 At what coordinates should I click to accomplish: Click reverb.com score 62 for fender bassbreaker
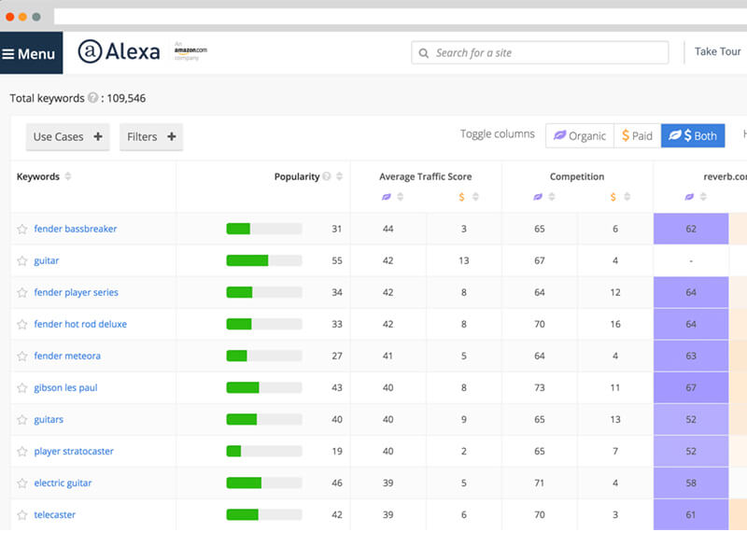[691, 229]
